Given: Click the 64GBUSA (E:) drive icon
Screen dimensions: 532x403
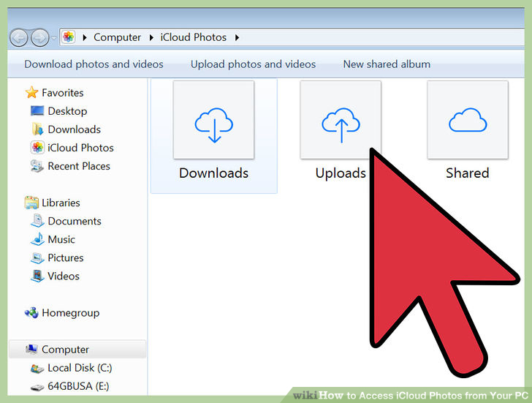Looking at the screenshot, I should (37, 387).
